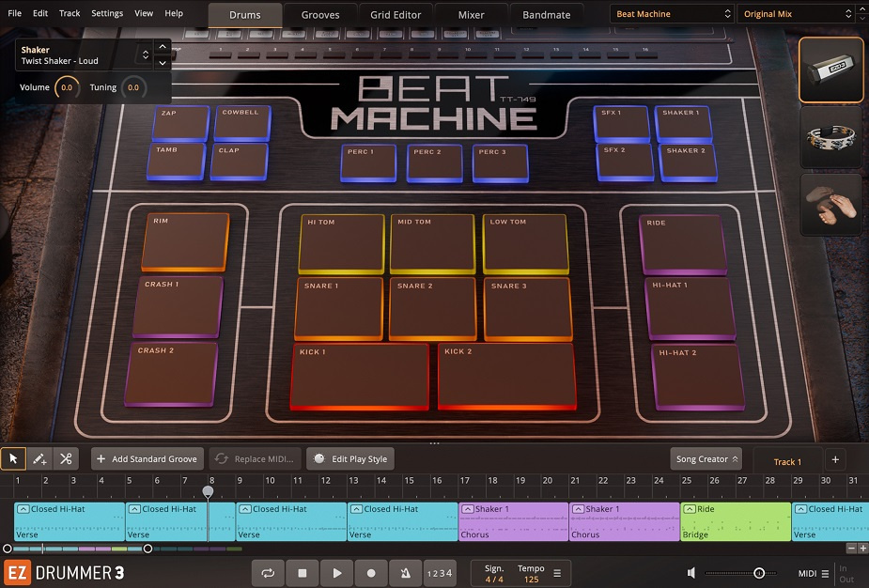The height and width of the screenshot is (588, 869).
Task: Open the Beat Machine preset dropdown
Action: click(x=671, y=13)
